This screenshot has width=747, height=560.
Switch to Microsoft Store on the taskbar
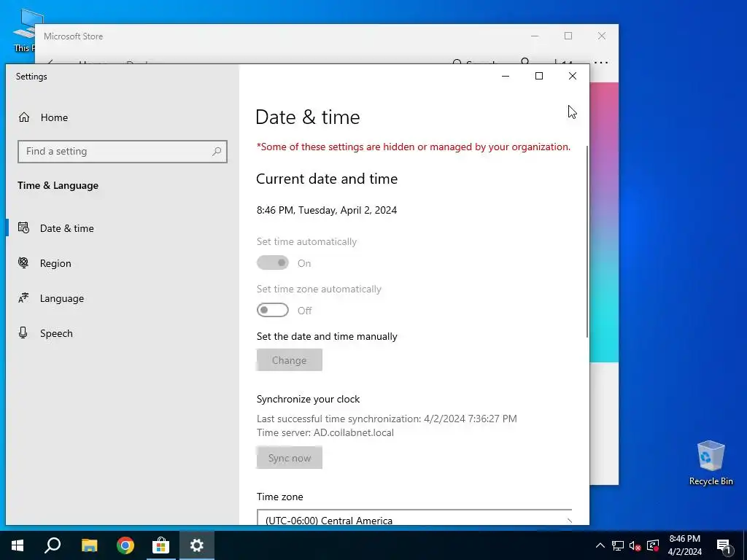click(x=161, y=545)
